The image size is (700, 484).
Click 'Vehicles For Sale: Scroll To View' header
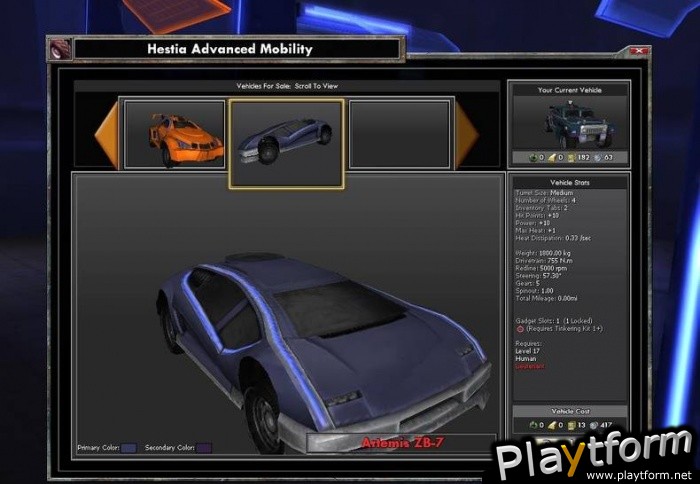pos(287,86)
